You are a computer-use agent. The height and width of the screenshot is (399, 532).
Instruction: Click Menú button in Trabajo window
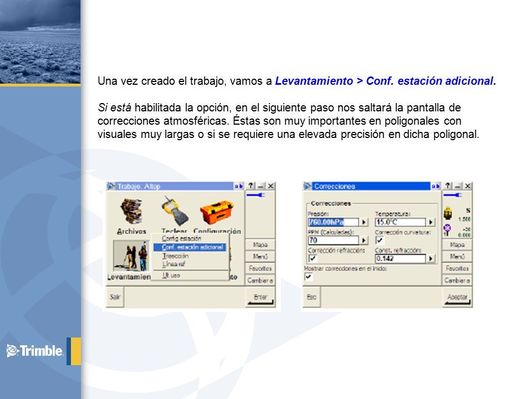[260, 257]
